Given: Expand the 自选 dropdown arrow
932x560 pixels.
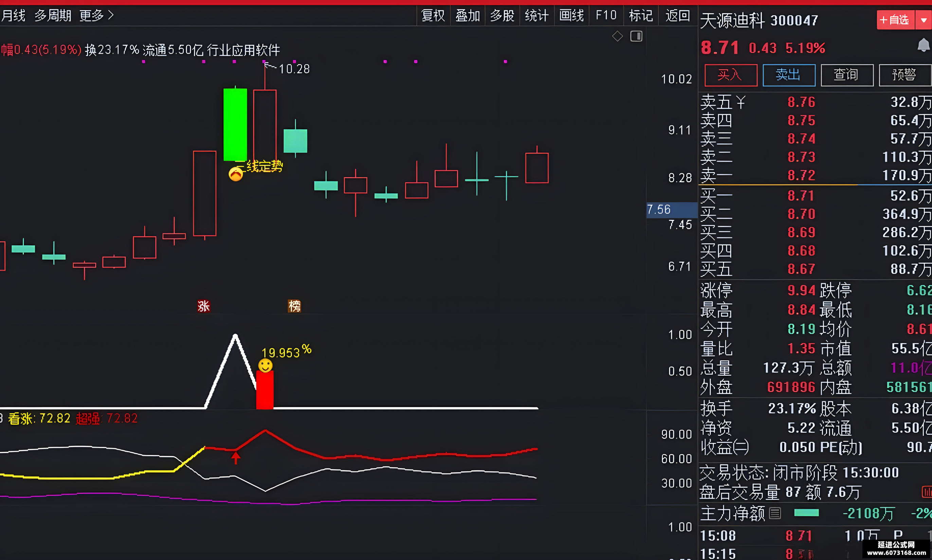Looking at the screenshot, I should coord(923,20).
